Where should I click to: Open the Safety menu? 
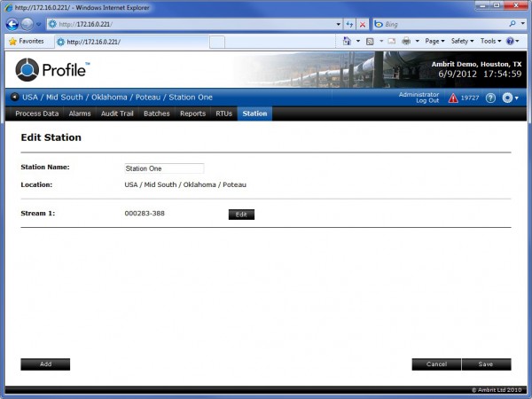(x=462, y=41)
